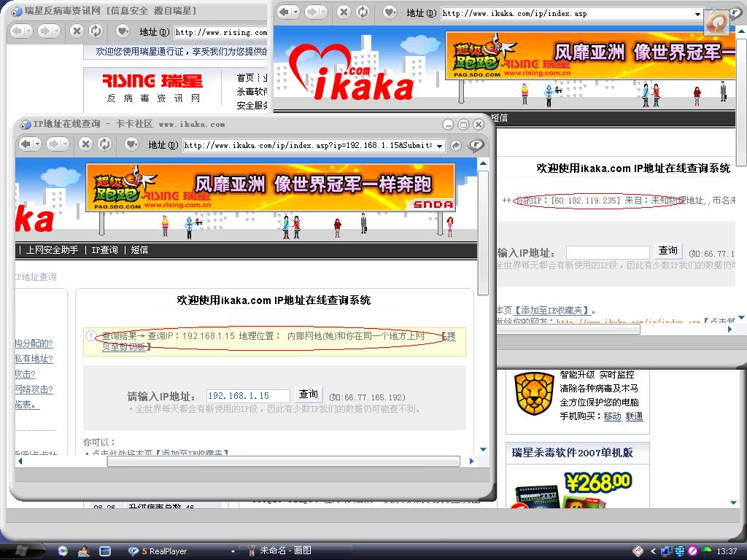This screenshot has width=747, height=560.
Task: Click Forward arrow in Rising news window
Action: tap(45, 31)
